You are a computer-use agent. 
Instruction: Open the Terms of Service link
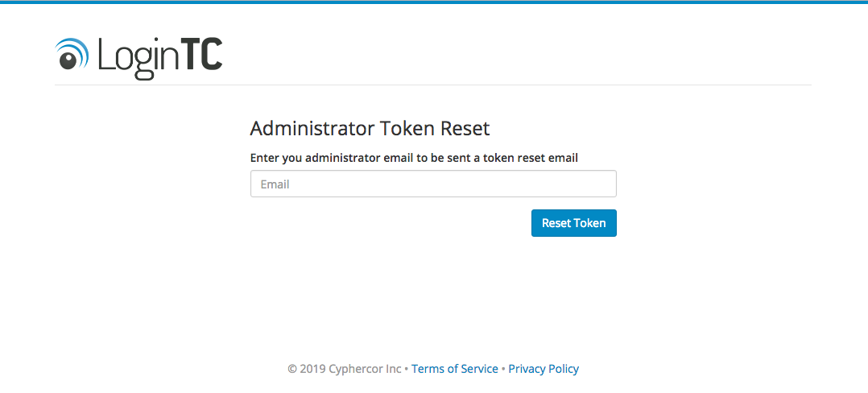point(455,369)
